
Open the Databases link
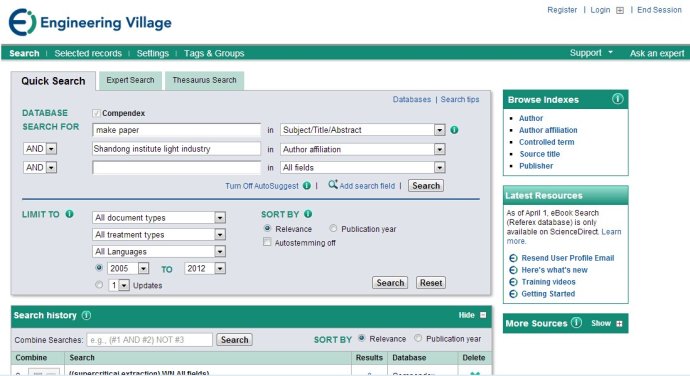pos(411,100)
